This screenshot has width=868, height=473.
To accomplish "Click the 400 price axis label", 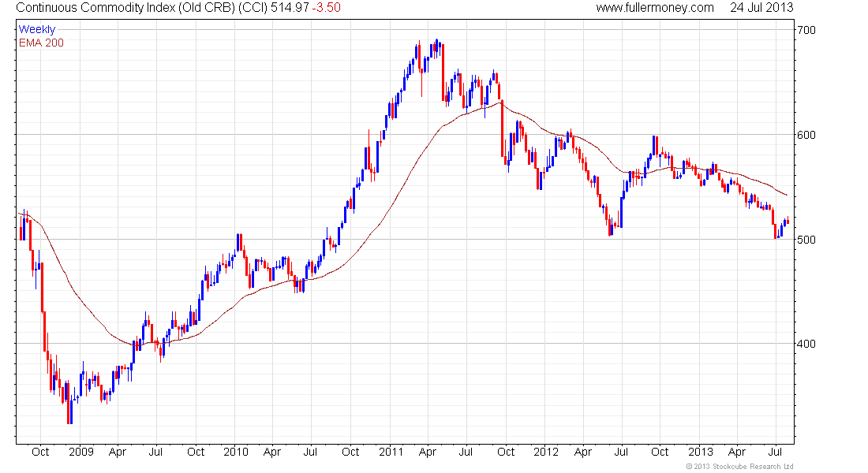I will 806,344.
